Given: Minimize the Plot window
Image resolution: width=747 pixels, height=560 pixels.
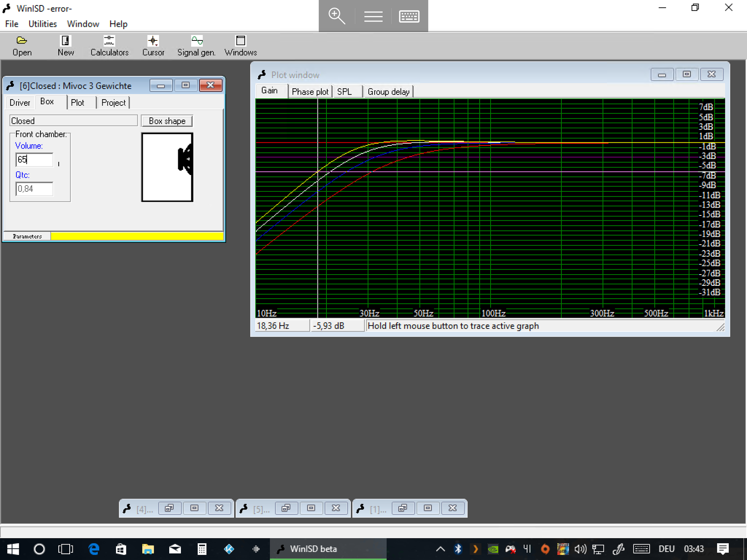Looking at the screenshot, I should coord(662,74).
